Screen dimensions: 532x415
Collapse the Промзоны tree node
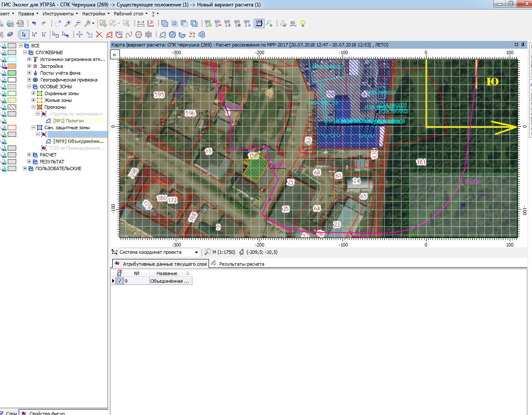click(x=34, y=107)
